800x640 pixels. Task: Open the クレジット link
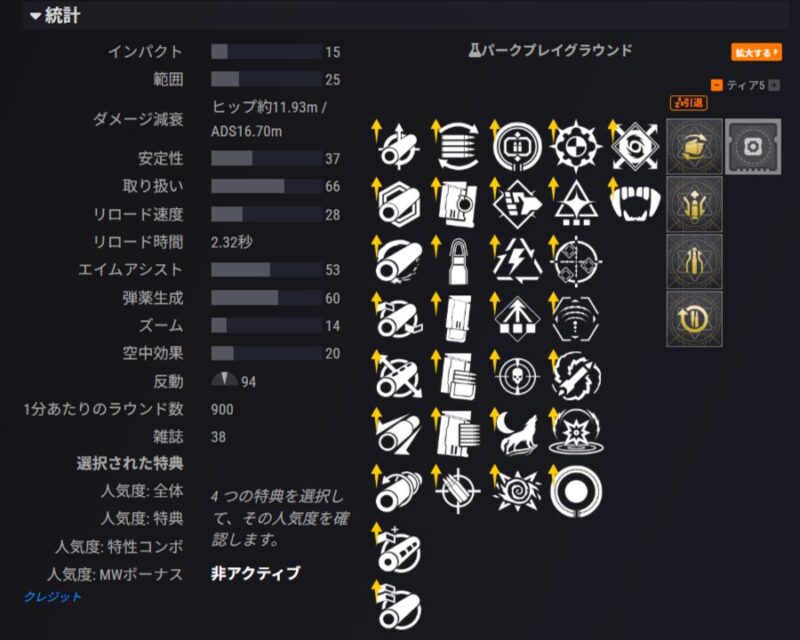coord(53,597)
